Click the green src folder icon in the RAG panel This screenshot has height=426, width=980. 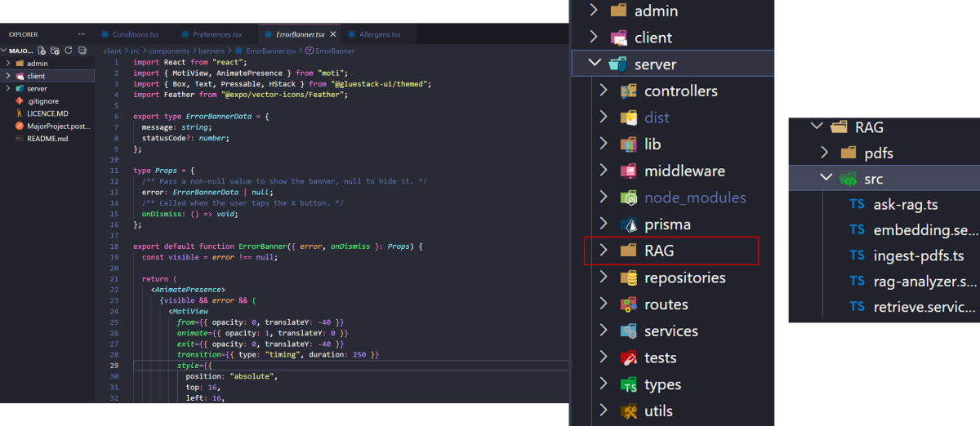pos(849,179)
